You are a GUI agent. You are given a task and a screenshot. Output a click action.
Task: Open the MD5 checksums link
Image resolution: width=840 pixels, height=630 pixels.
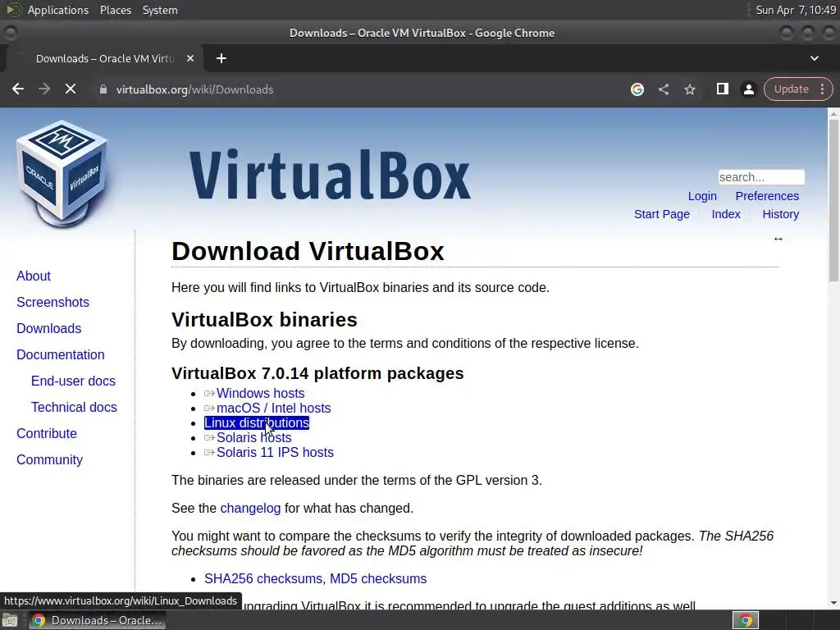pyautogui.click(x=377, y=579)
